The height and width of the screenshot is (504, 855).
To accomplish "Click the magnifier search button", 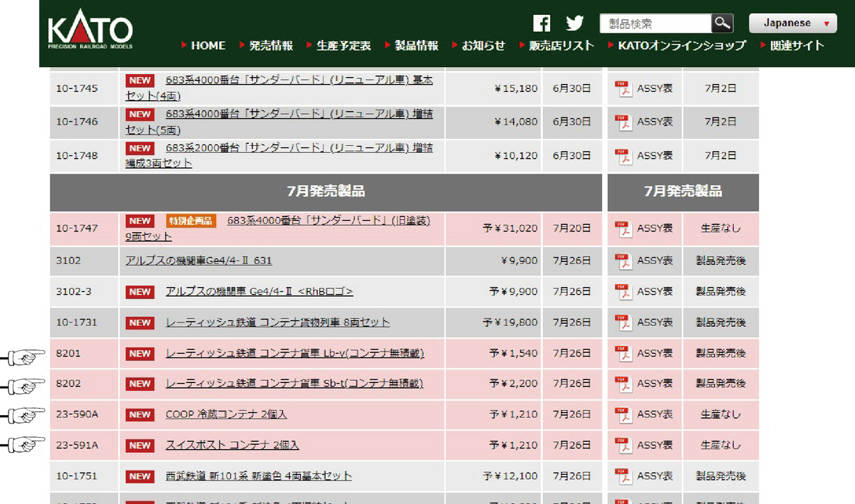I will (x=722, y=23).
